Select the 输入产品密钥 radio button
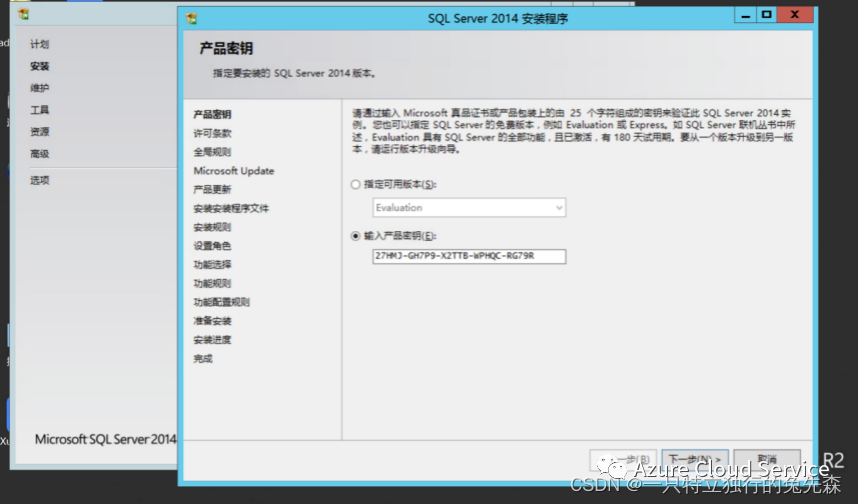 [356, 236]
